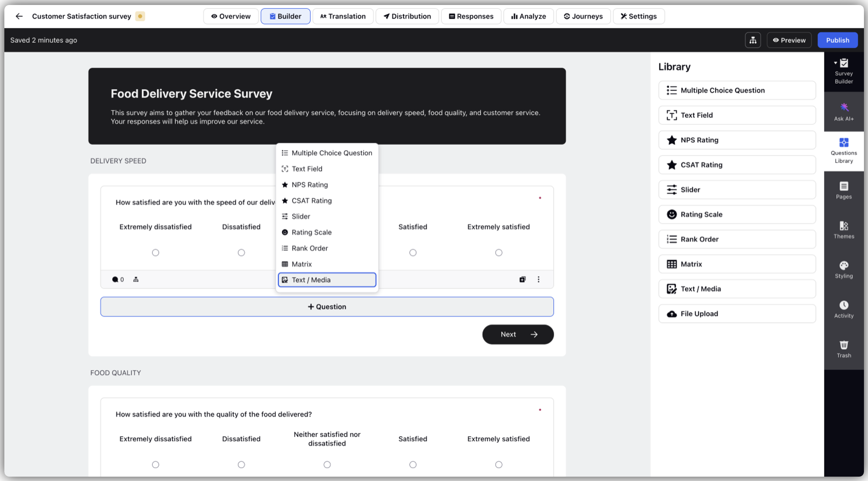Select Neither satisfied nor dissatisfied for food quality
The height and width of the screenshot is (481, 868).
(327, 465)
